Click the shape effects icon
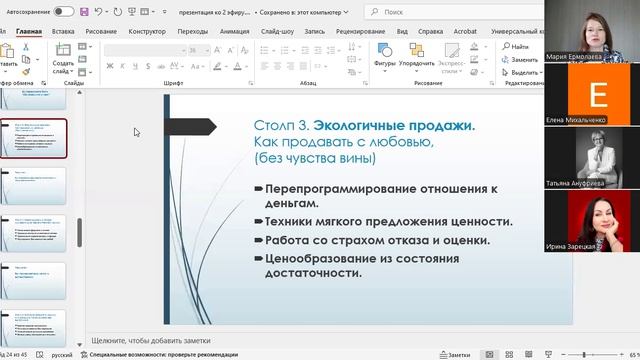The width and height of the screenshot is (640, 360). tap(474, 72)
